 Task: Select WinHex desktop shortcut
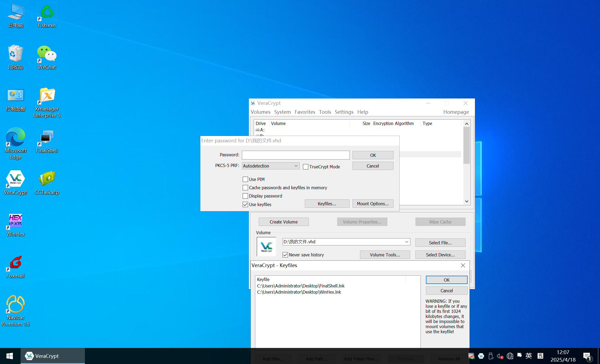(x=16, y=224)
